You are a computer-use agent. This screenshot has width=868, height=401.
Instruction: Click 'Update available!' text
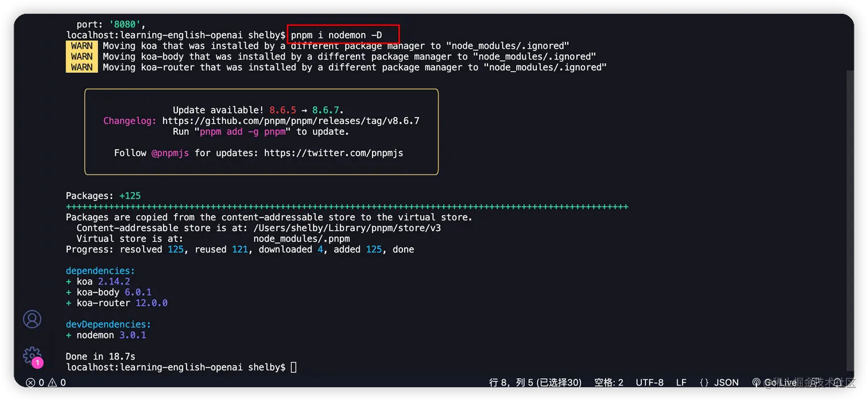[x=218, y=110]
